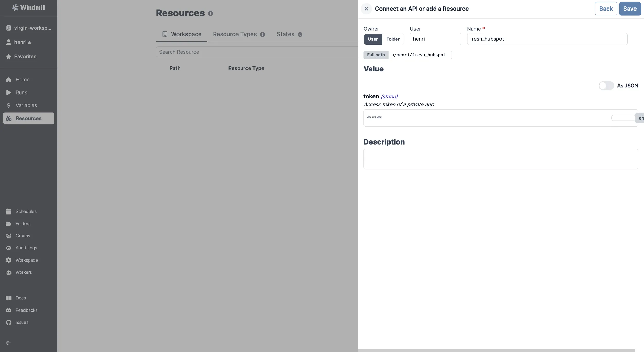Toggle the token visibility switch
Image resolution: width=644 pixels, height=352 pixels.
[622, 118]
